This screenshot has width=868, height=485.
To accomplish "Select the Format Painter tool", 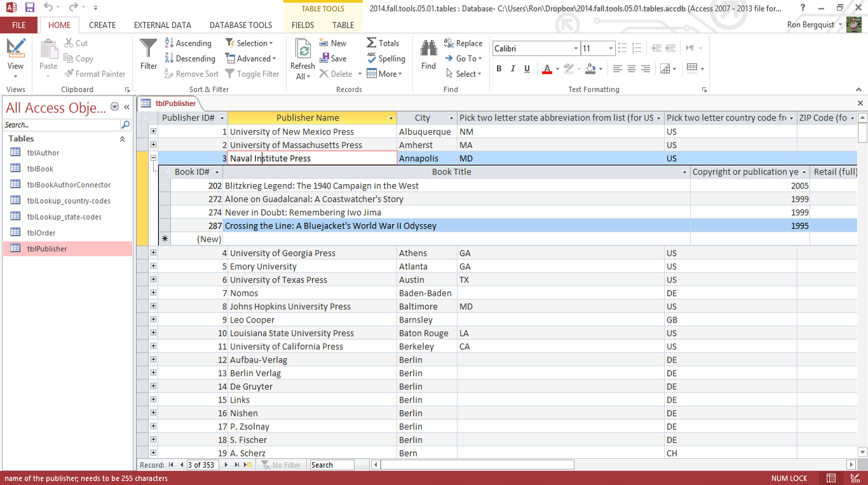I will tap(94, 74).
